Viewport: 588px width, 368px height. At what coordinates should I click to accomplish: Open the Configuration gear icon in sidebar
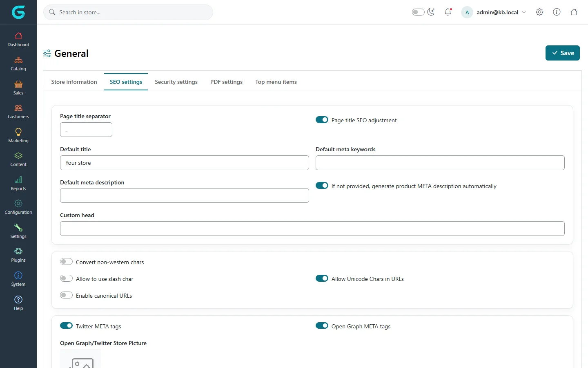coord(18,204)
